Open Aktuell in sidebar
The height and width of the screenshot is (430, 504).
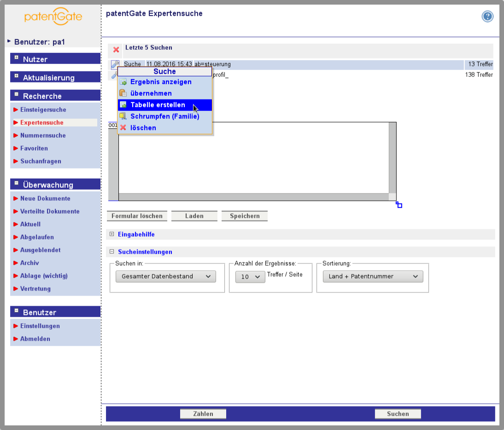(x=30, y=224)
